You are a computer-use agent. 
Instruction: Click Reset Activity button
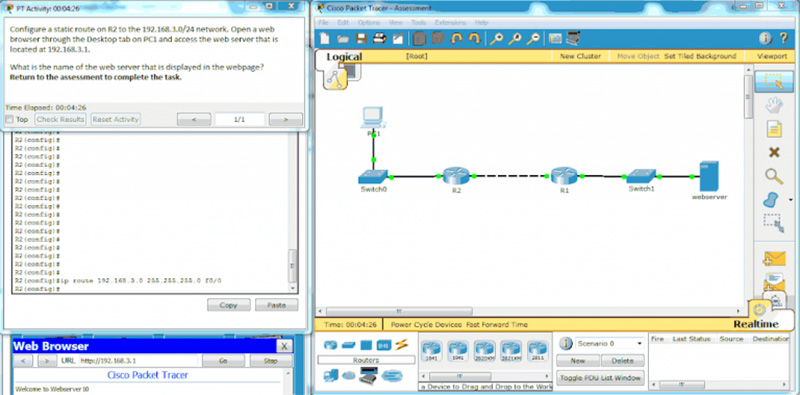point(115,119)
